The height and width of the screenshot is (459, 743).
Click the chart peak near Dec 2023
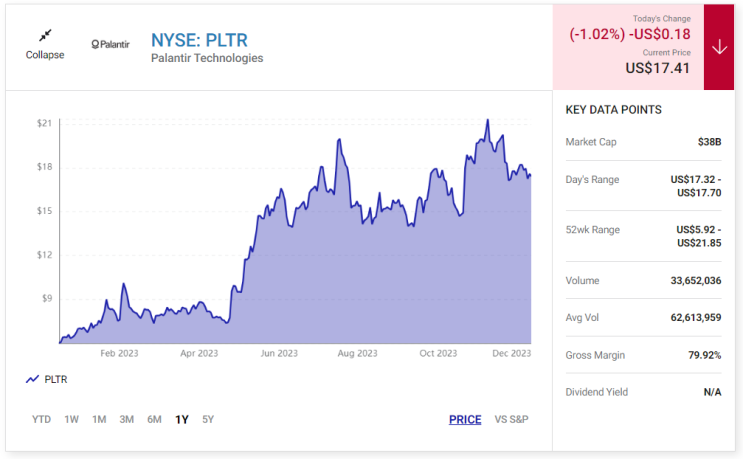click(x=487, y=120)
